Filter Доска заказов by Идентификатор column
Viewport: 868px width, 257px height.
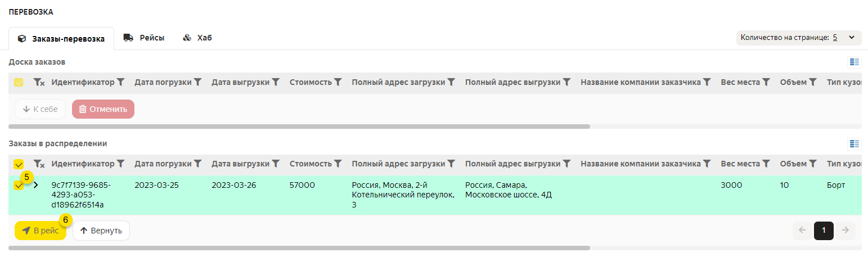click(120, 82)
